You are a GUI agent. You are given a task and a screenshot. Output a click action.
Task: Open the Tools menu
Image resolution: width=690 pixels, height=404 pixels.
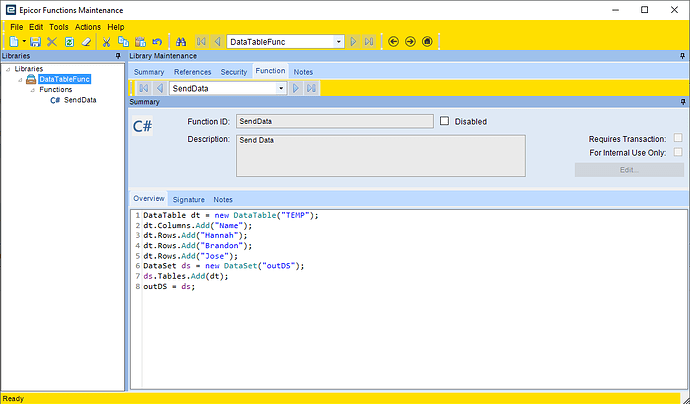[x=59, y=27]
